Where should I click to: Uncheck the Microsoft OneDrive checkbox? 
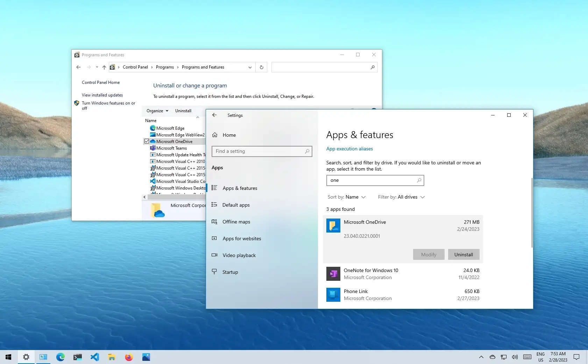click(x=147, y=141)
